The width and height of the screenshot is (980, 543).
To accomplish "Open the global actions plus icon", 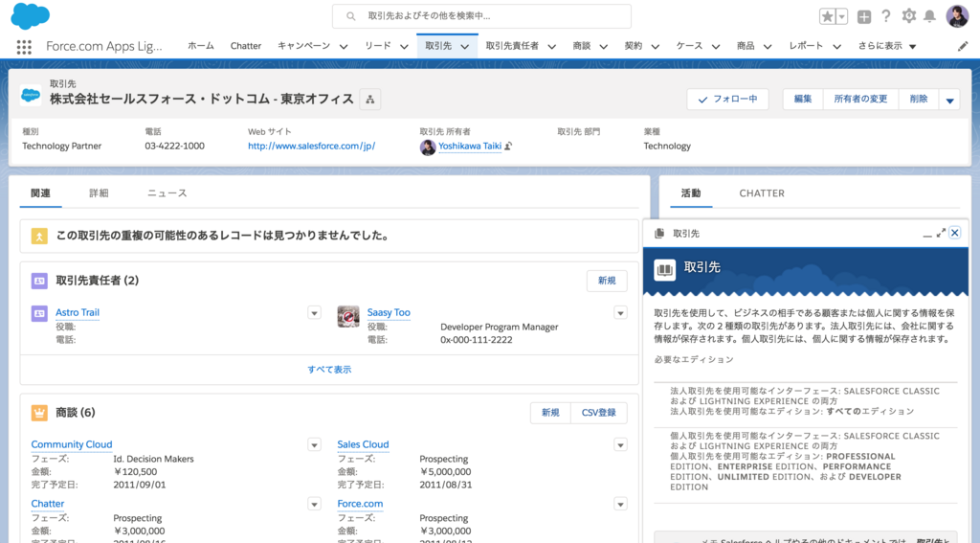I will point(864,17).
